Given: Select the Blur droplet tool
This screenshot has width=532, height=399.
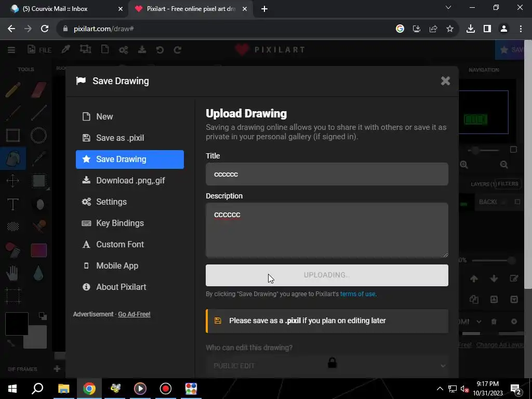Looking at the screenshot, I should click(38, 273).
